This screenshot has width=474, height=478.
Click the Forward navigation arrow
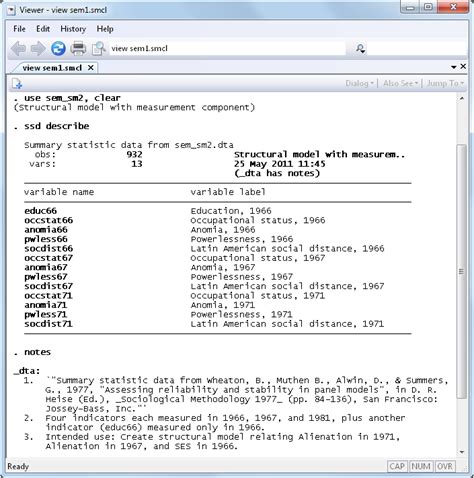tap(38, 49)
